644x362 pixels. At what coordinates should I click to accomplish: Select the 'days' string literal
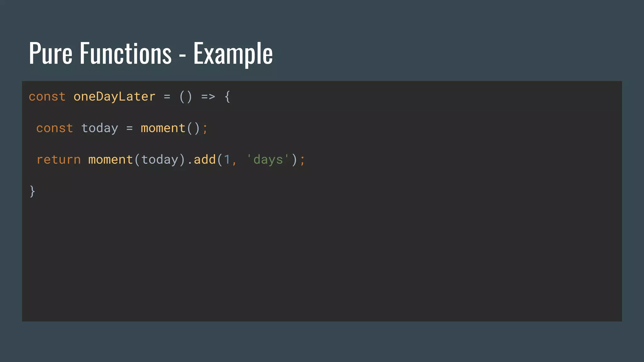click(268, 160)
